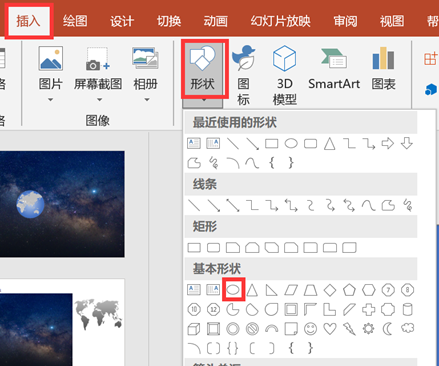Open the 插入 ribbon tab
This screenshot has height=366, width=439.
pyautogui.click(x=29, y=21)
